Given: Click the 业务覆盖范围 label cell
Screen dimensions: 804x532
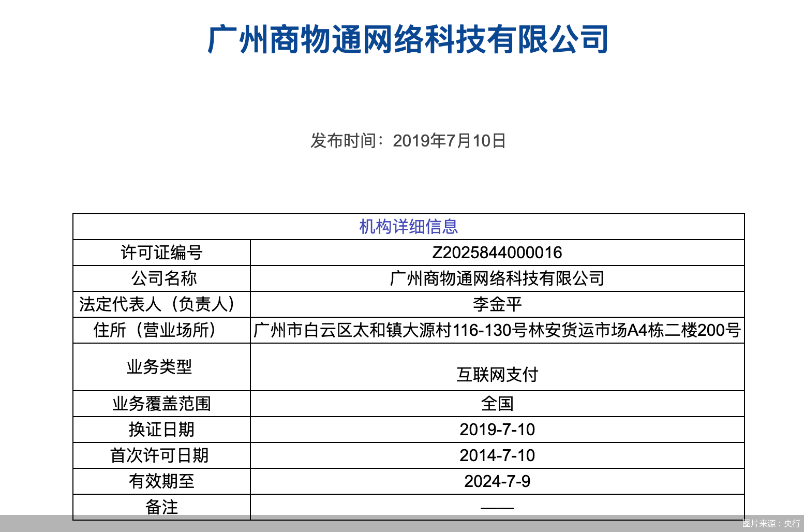Looking at the screenshot, I should [161, 404].
